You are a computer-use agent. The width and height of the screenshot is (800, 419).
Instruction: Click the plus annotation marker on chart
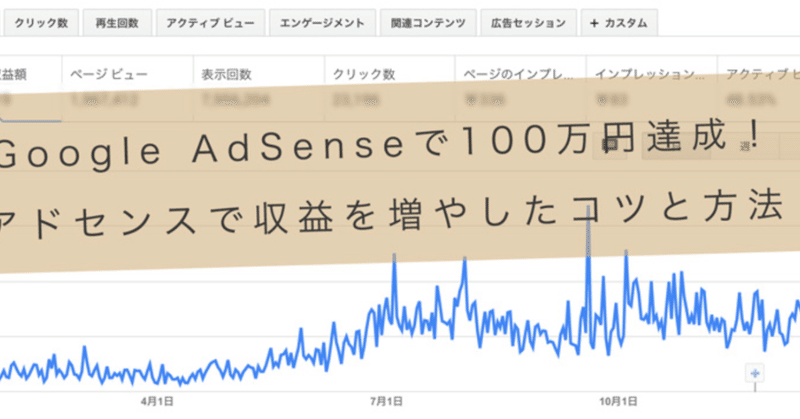(755, 374)
